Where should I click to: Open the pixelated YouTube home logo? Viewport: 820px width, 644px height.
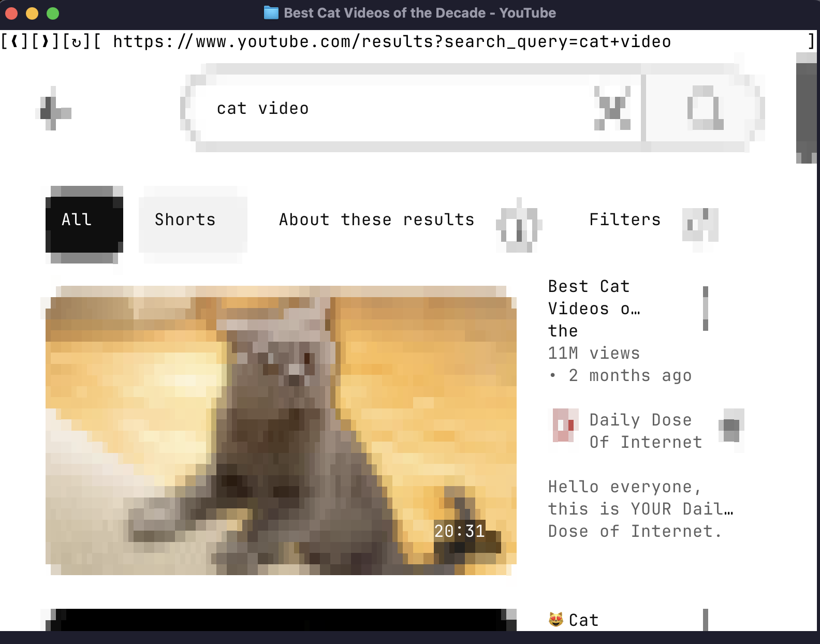(54, 109)
